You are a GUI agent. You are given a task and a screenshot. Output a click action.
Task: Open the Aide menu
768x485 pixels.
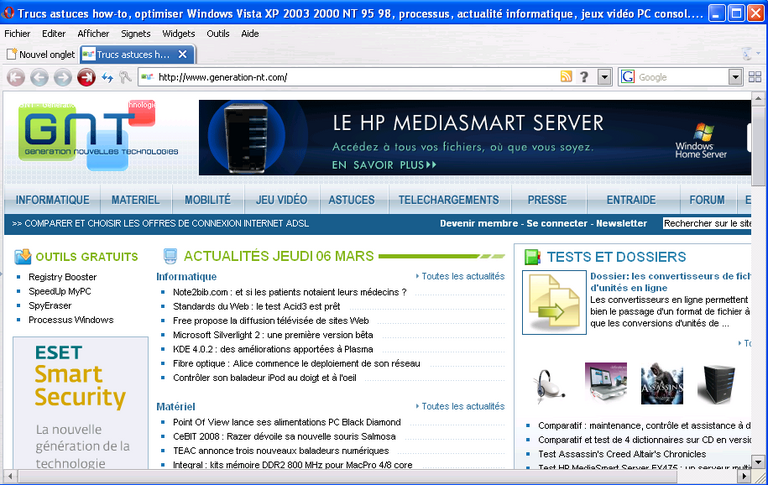(250, 33)
